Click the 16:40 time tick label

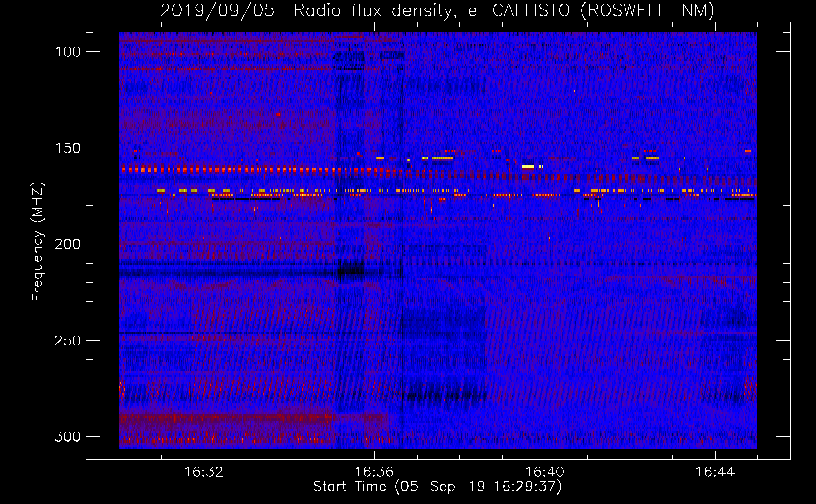545,472
